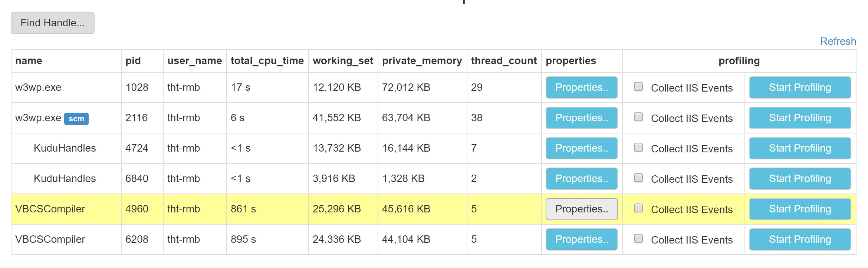Open Properties for w3wp.exe pid 1028
868x268 pixels.
[581, 87]
